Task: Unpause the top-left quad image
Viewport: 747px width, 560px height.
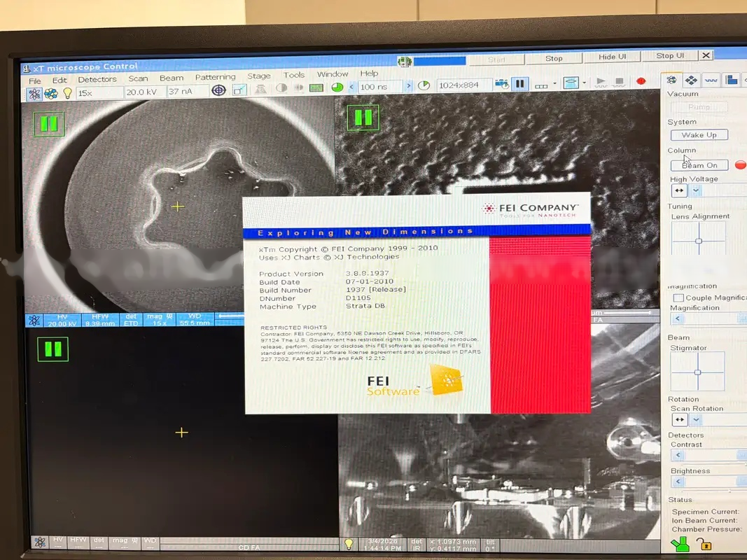Action: pyautogui.click(x=49, y=125)
